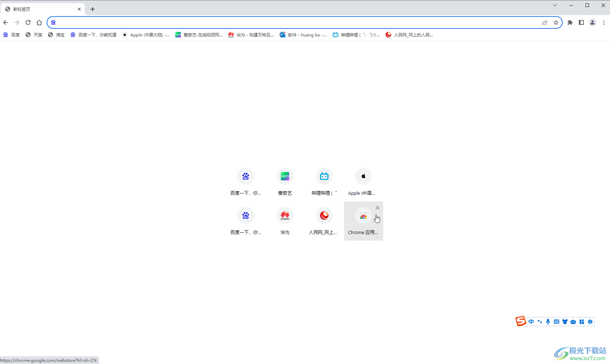Viewport: 610px width, 364px height.
Task: Remove the Chrome 应用 shortcut
Action: point(378,208)
